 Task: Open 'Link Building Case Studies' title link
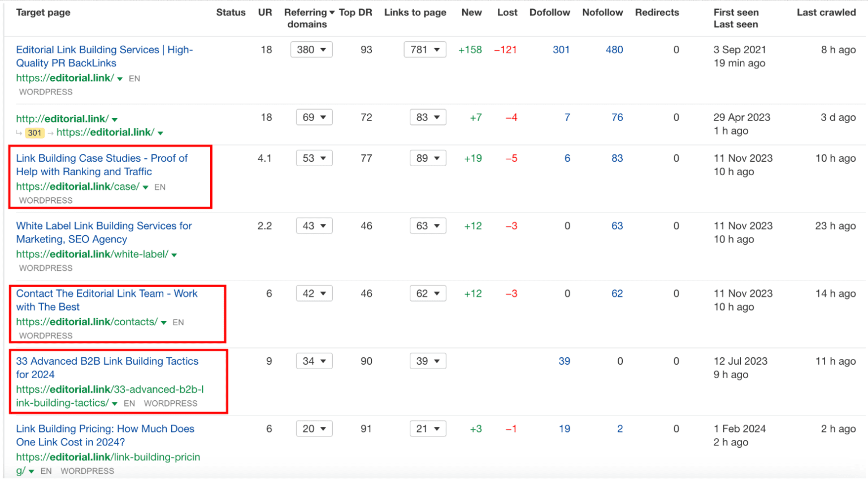[102, 165]
